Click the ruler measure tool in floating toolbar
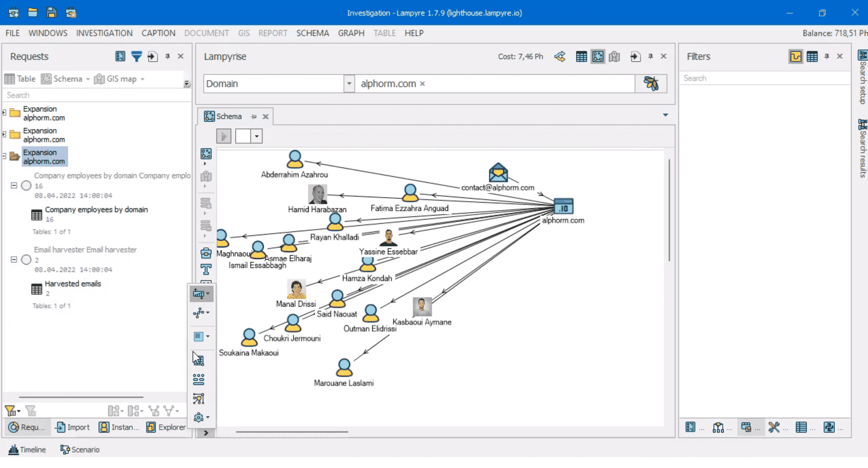 click(x=201, y=294)
